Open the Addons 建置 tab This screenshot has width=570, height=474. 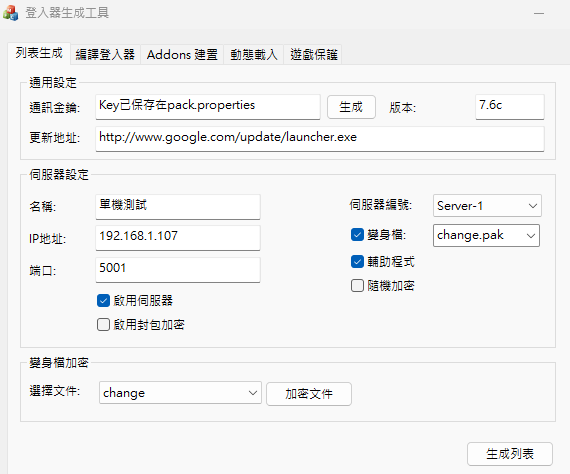coord(182,55)
